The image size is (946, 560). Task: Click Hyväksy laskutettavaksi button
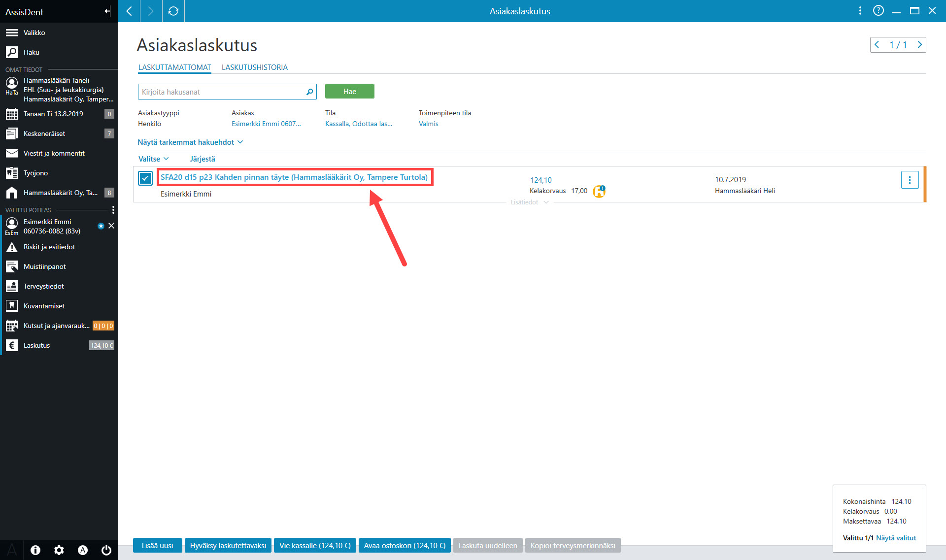tap(228, 545)
